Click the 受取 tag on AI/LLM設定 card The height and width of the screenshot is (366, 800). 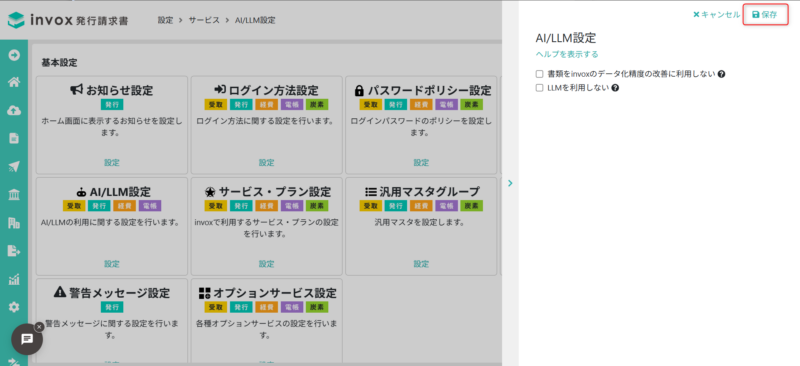pos(73,206)
